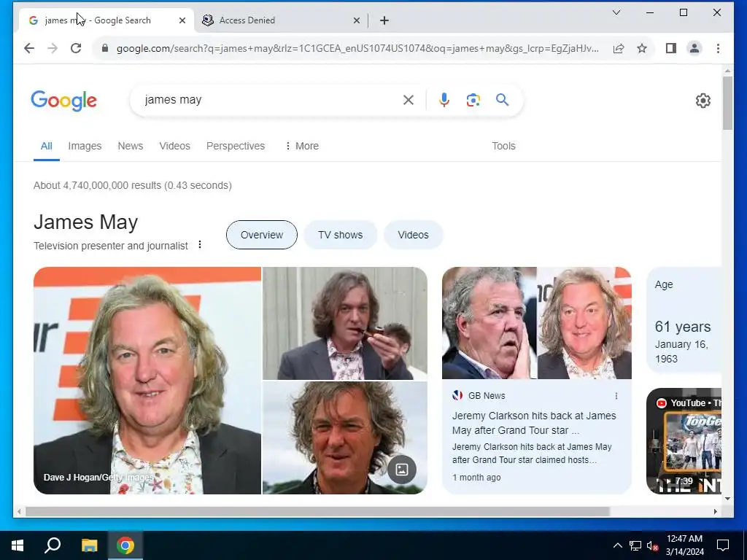The image size is (747, 560).
Task: View site information lock icon
Action: (105, 48)
